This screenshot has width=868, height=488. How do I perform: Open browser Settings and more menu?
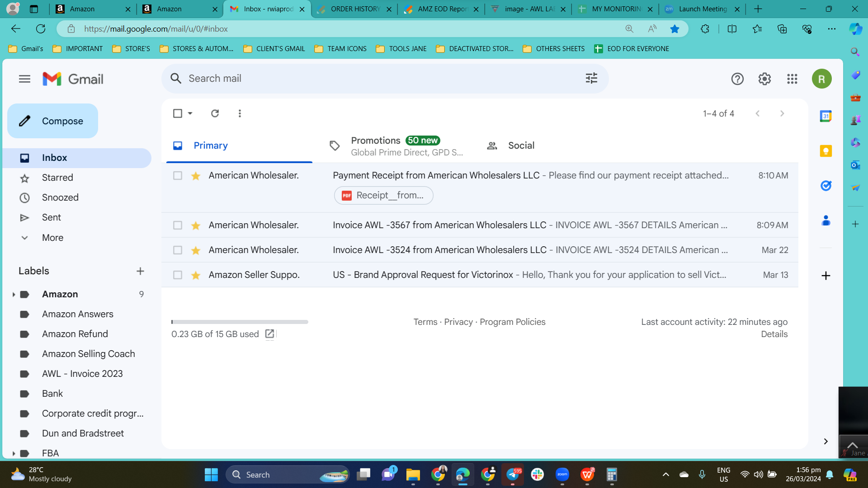click(x=831, y=29)
